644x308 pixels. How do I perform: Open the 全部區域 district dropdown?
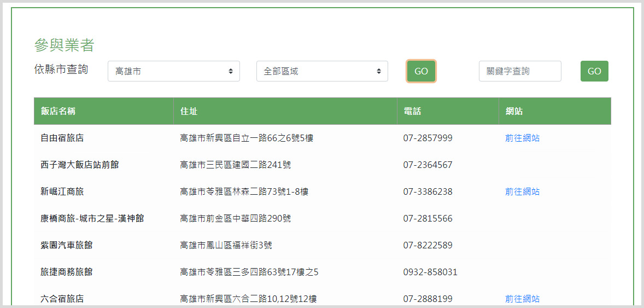tap(322, 71)
